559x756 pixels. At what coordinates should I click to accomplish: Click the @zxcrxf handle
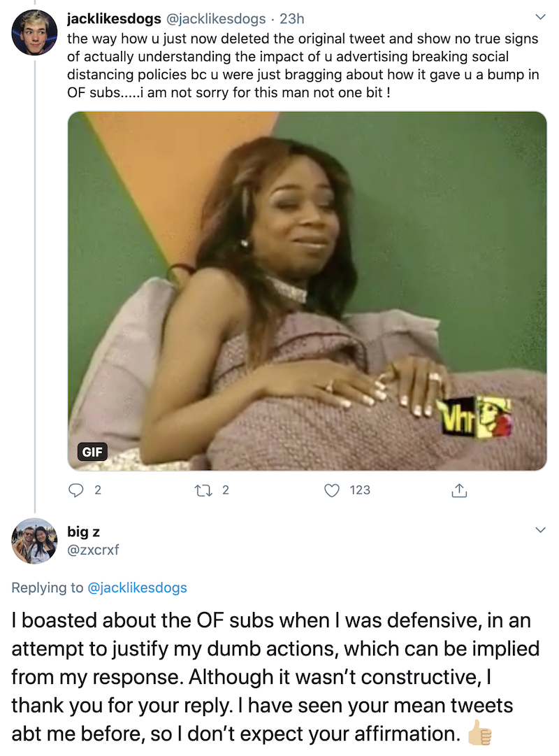93,549
